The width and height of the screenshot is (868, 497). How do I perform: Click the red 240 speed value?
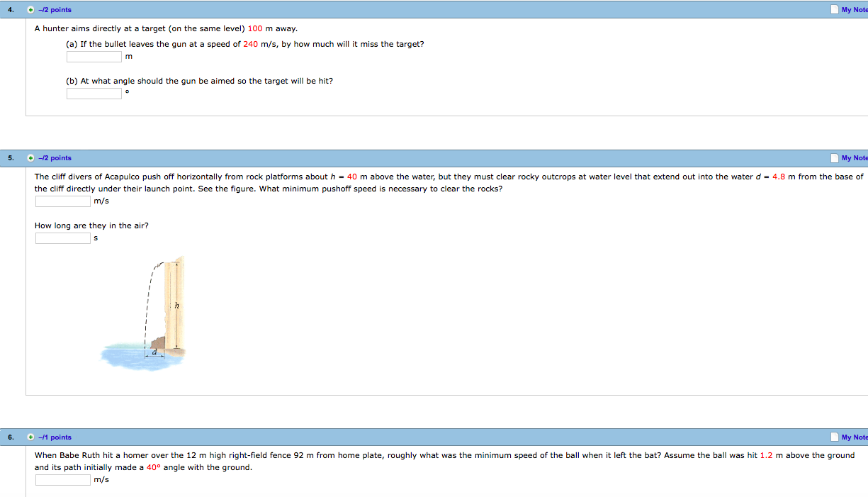(x=250, y=44)
